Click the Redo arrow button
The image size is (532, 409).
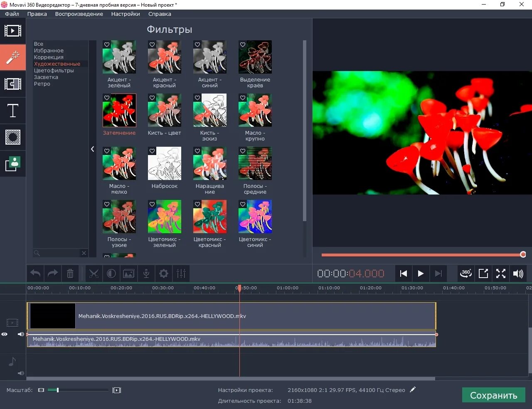(x=53, y=273)
